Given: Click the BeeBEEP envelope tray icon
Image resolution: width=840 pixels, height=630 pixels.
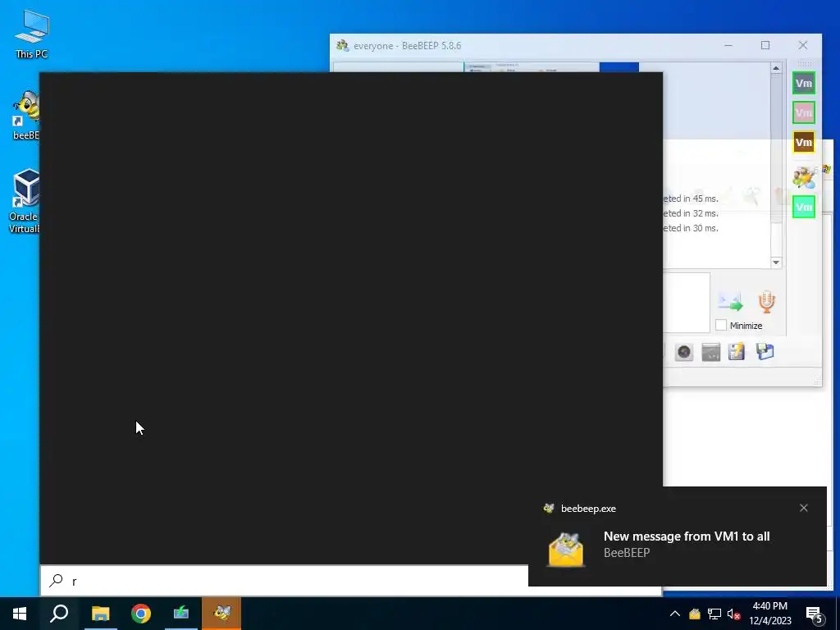Looking at the screenshot, I should (x=694, y=614).
